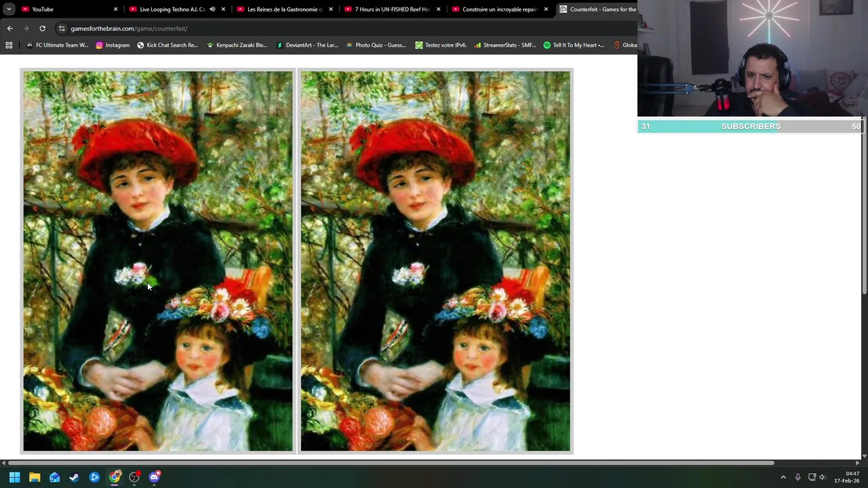
Task: Open the Instagram bookmark
Action: tap(113, 45)
